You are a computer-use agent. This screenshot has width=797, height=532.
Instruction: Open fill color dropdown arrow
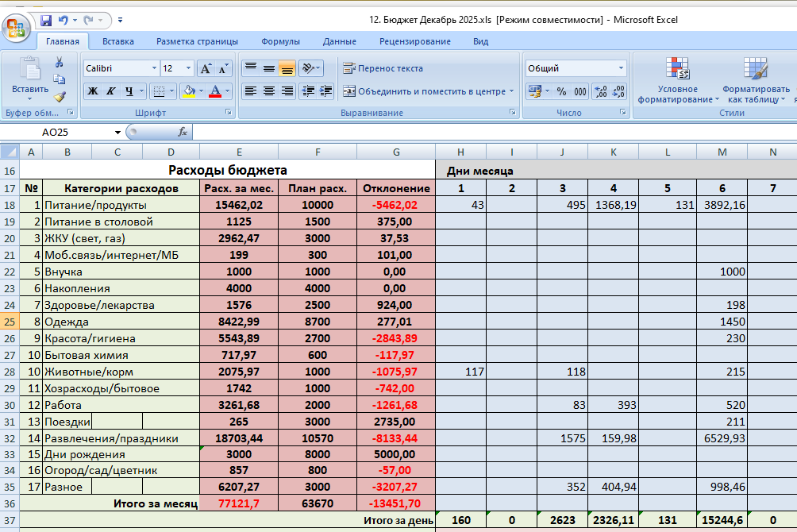[202, 91]
